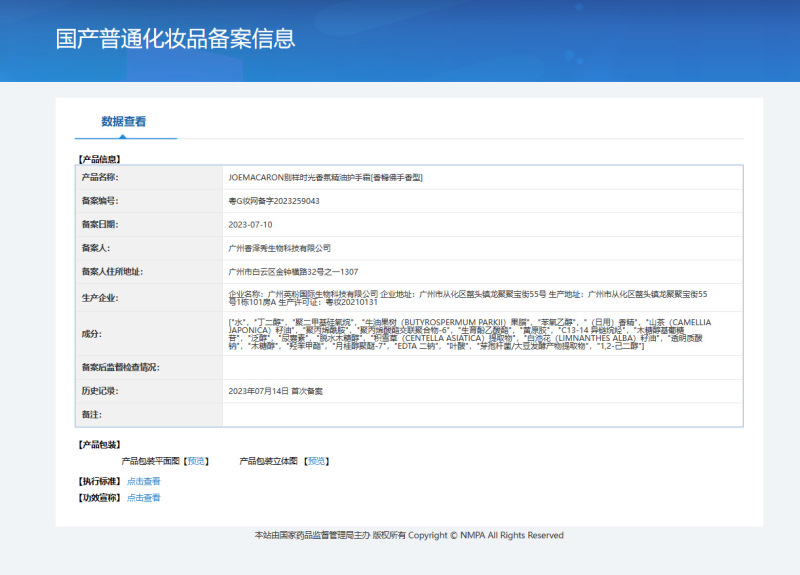800x575 pixels.
Task: Preview 产品包装立体图 via 预览 link
Action: pos(316,461)
